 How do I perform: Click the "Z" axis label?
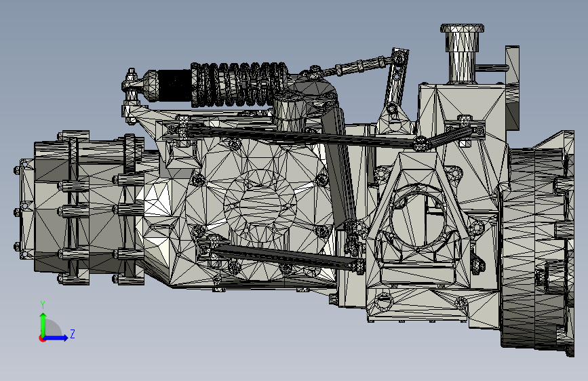pyautogui.click(x=73, y=334)
